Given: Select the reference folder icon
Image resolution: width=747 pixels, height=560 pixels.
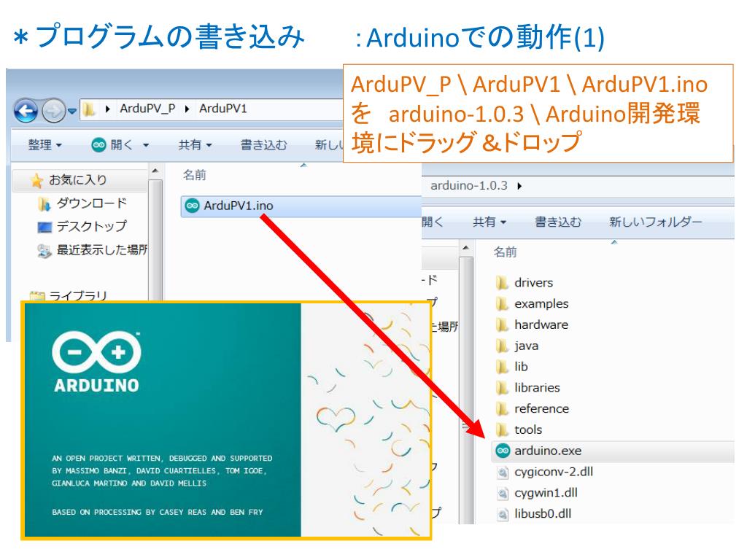Looking at the screenshot, I should tap(502, 408).
